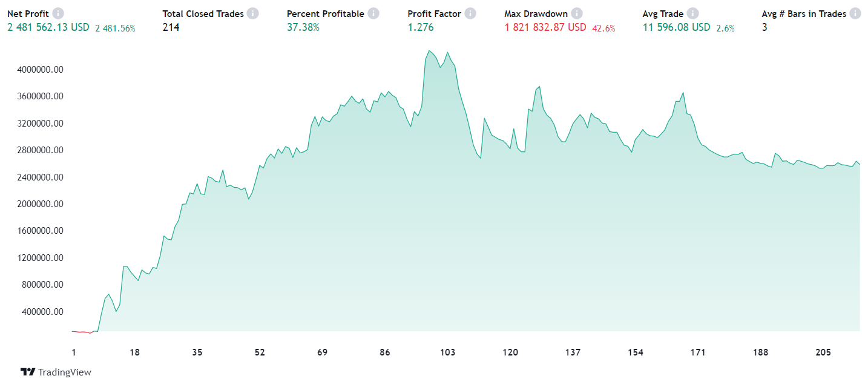
Task: Click Avg # Bars in Trades info icon
Action: (x=855, y=13)
